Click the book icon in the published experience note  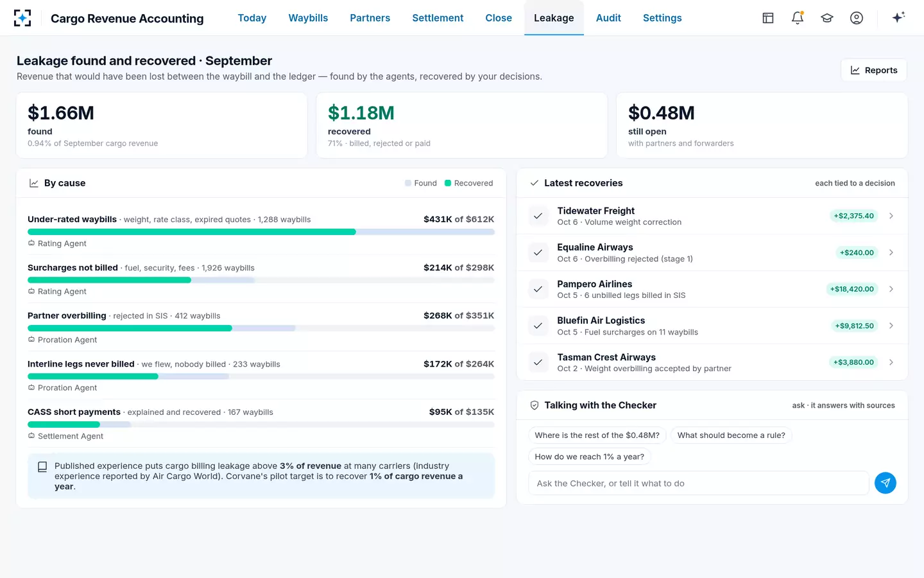(42, 467)
